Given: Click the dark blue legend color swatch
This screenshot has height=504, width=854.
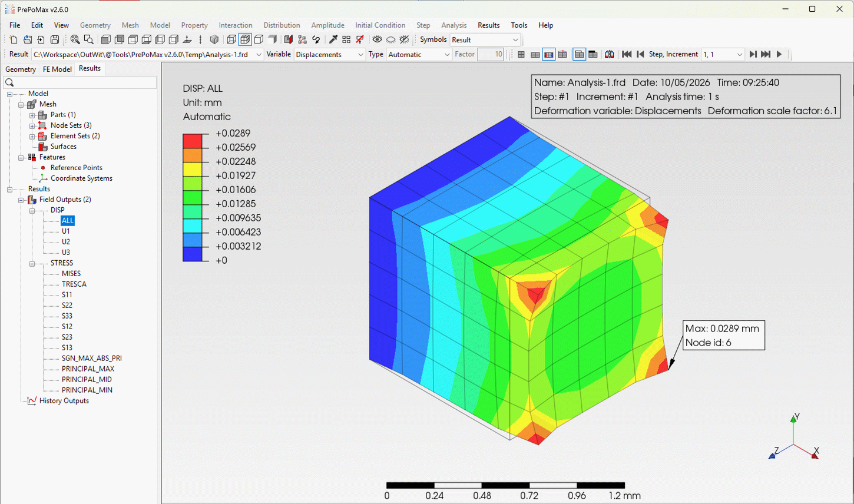Looking at the screenshot, I should tap(193, 254).
